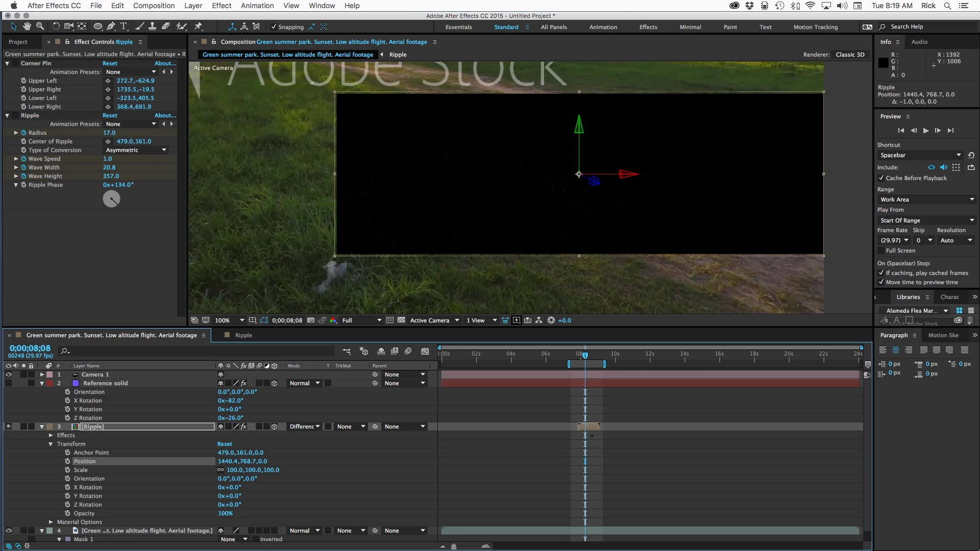Screen dimensions: 980x551
Task: Open the Active Camera view dropdown
Action: point(434,320)
